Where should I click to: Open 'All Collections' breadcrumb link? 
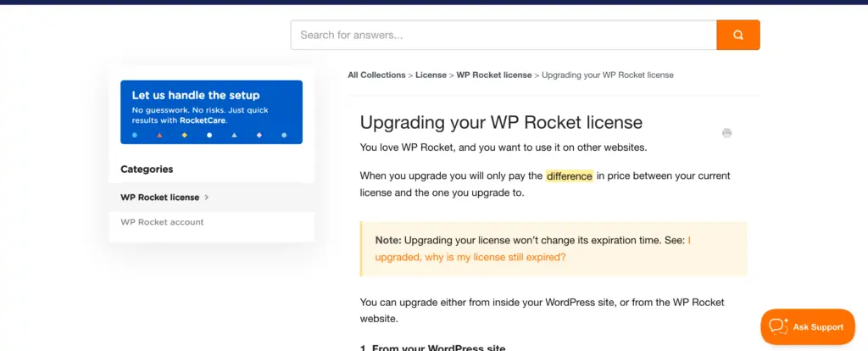pos(376,75)
